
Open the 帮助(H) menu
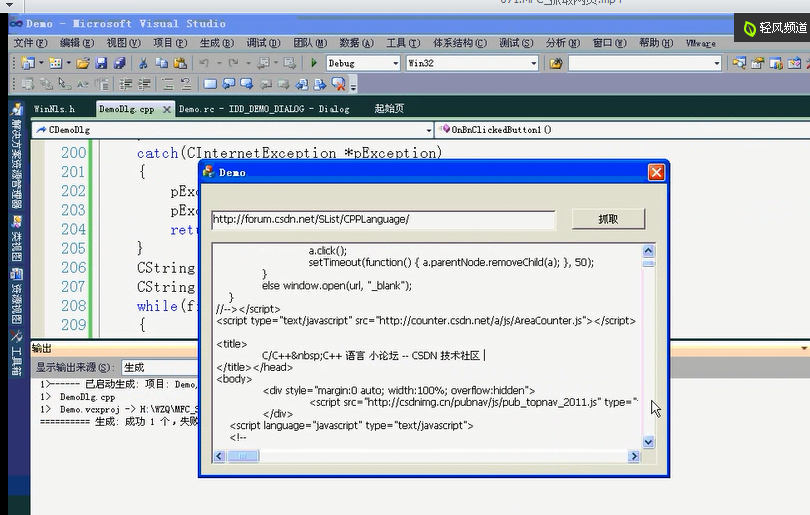(x=656, y=43)
